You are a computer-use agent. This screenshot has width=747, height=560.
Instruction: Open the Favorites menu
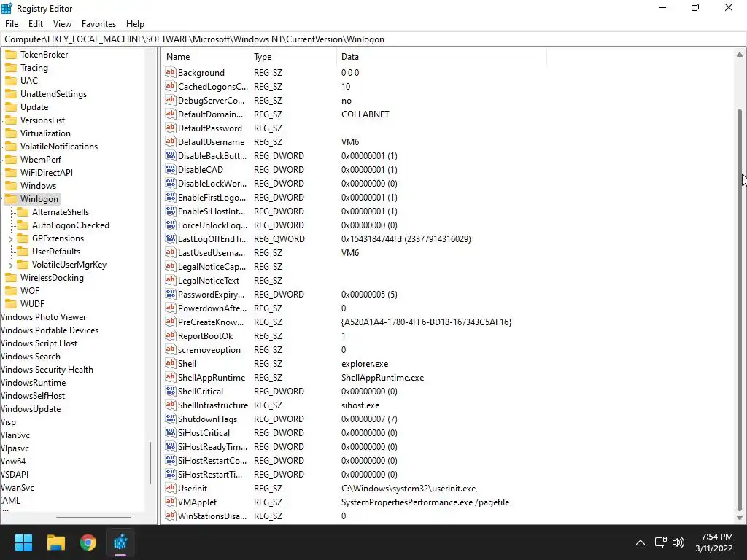[98, 24]
